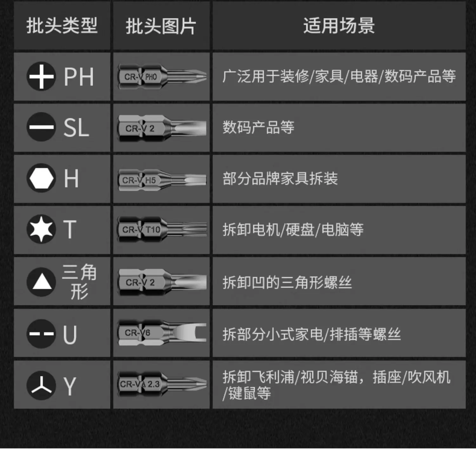
Task: Click the U-type dashed icon
Action: (41, 334)
